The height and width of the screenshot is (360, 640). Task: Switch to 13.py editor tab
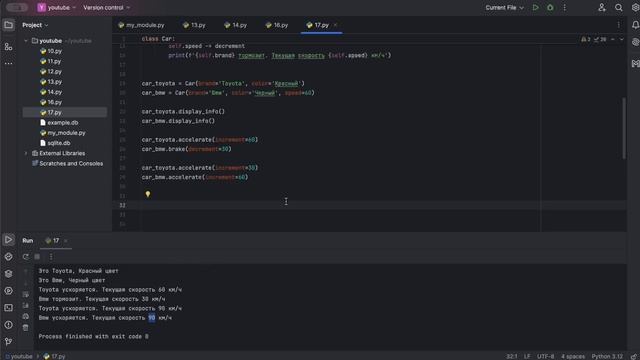tap(194, 25)
